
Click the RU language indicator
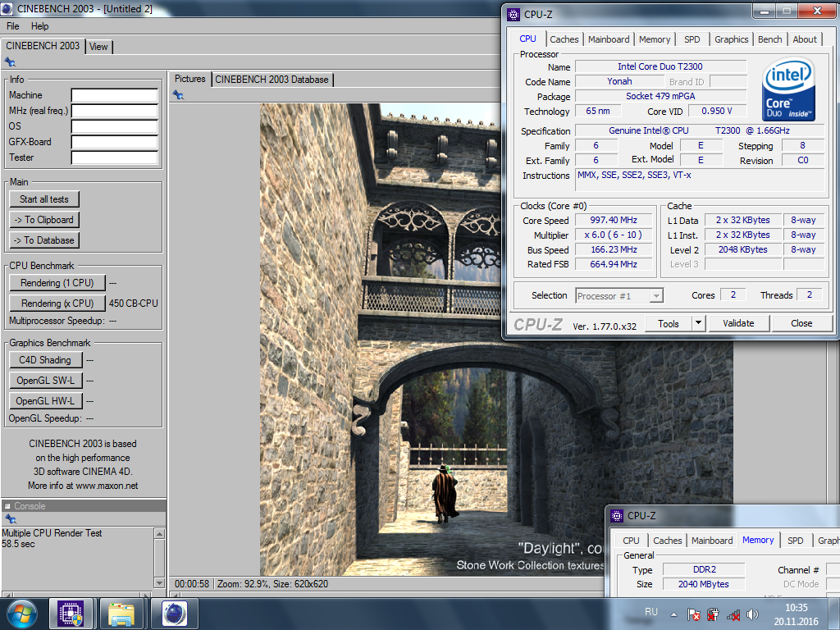coord(651,612)
